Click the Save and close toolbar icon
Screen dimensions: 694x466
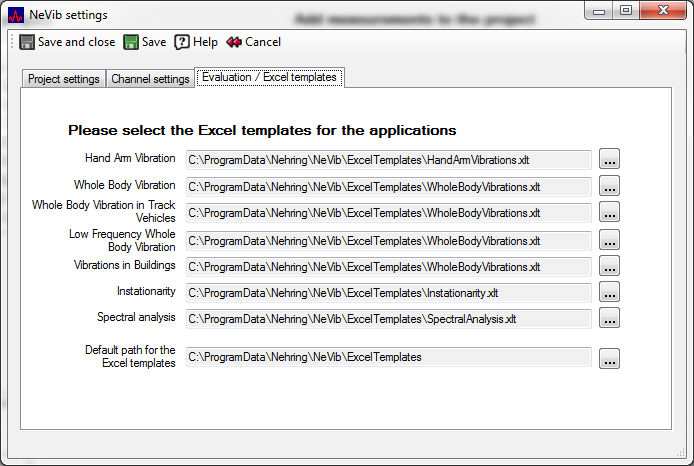click(x=27, y=42)
